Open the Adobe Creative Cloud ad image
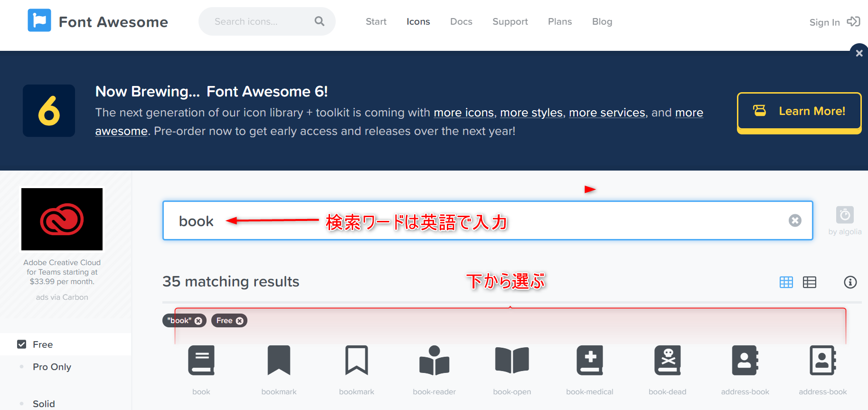 [62, 219]
